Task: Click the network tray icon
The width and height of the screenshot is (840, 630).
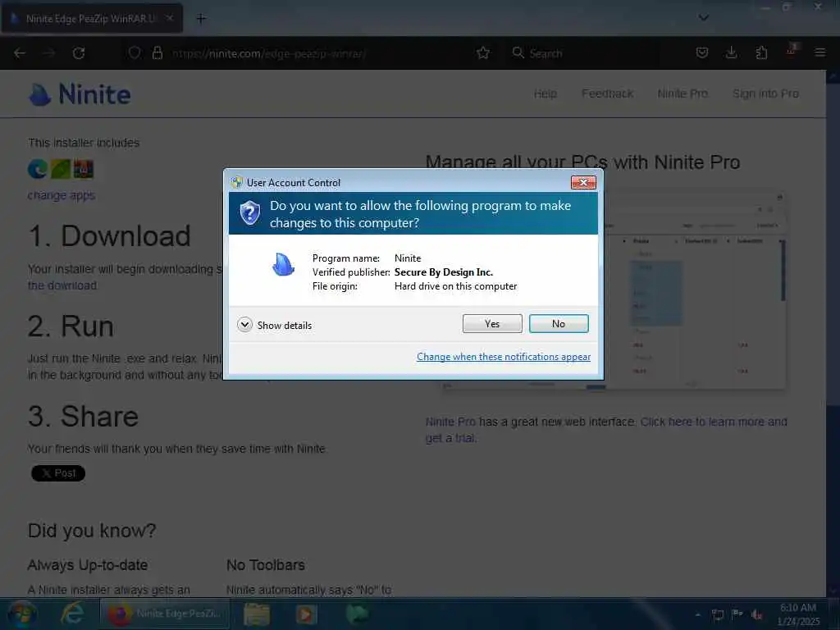Action: [718, 614]
